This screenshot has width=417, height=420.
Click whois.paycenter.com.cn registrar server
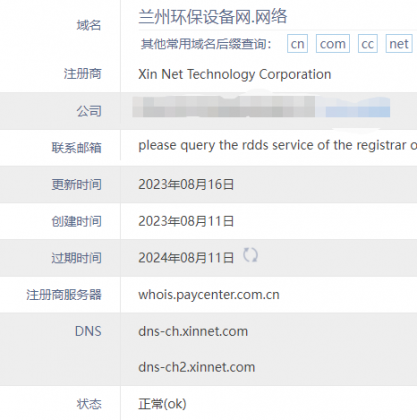click(209, 295)
